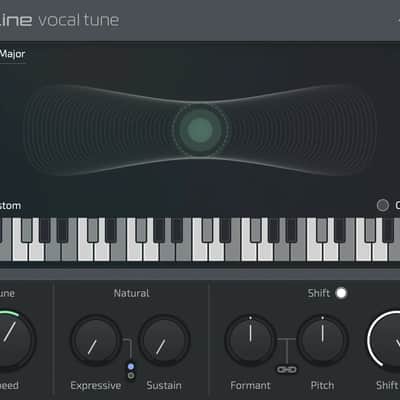Viewport: 400px width, 400px height.
Task: Open the Major scale dropdown
Action: click(13, 54)
